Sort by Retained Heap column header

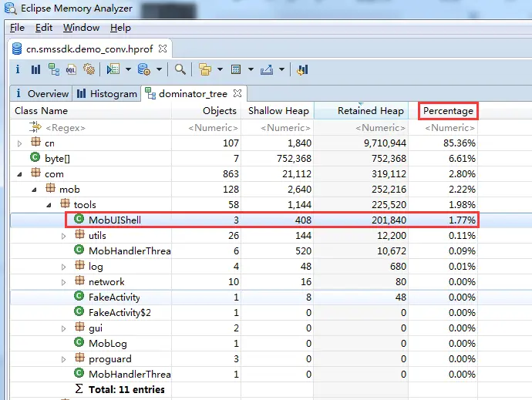[x=362, y=111]
